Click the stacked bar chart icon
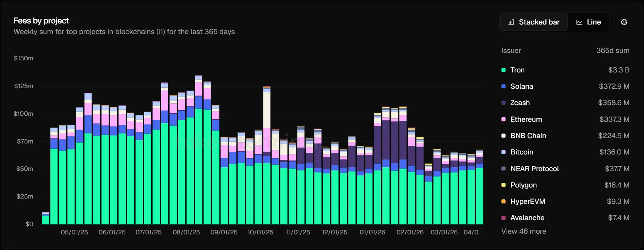The height and width of the screenshot is (250, 644). click(511, 22)
